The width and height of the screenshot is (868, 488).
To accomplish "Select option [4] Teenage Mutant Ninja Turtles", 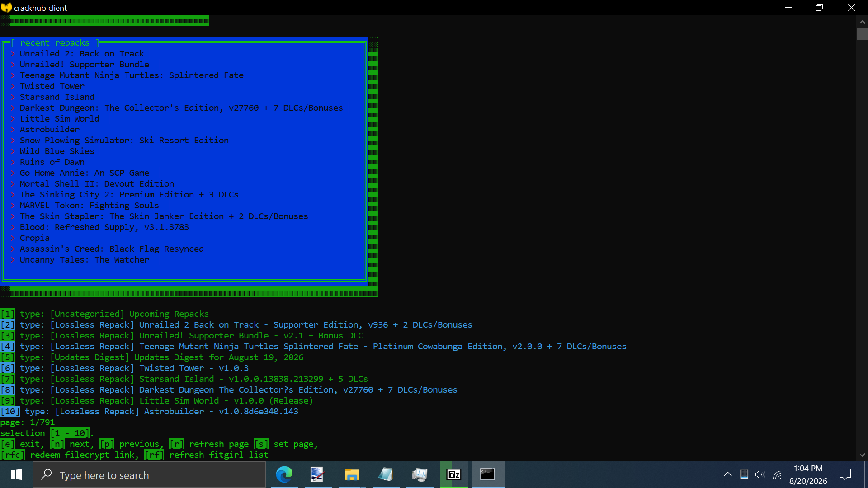I will (x=313, y=347).
